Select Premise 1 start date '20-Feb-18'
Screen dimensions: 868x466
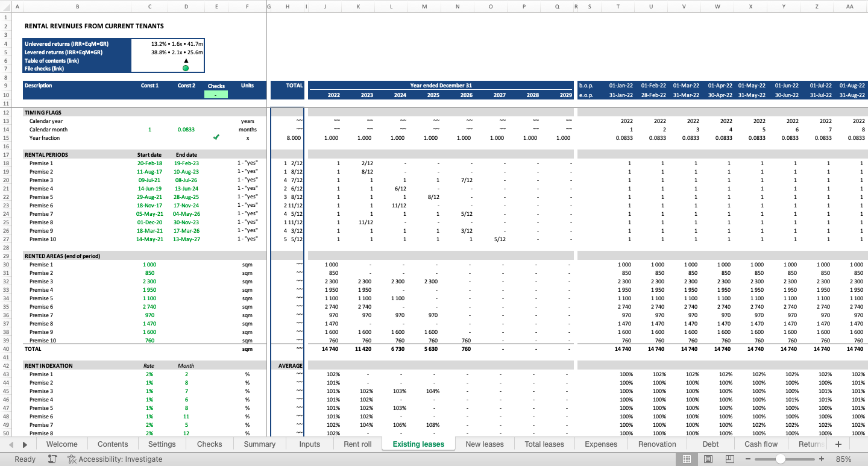click(x=149, y=163)
